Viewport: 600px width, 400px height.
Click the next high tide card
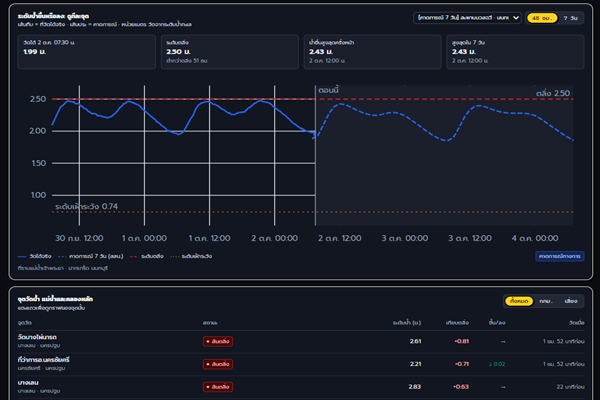(372, 52)
